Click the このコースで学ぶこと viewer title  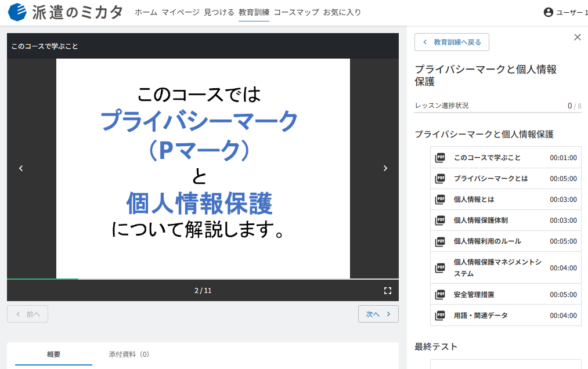pos(45,46)
